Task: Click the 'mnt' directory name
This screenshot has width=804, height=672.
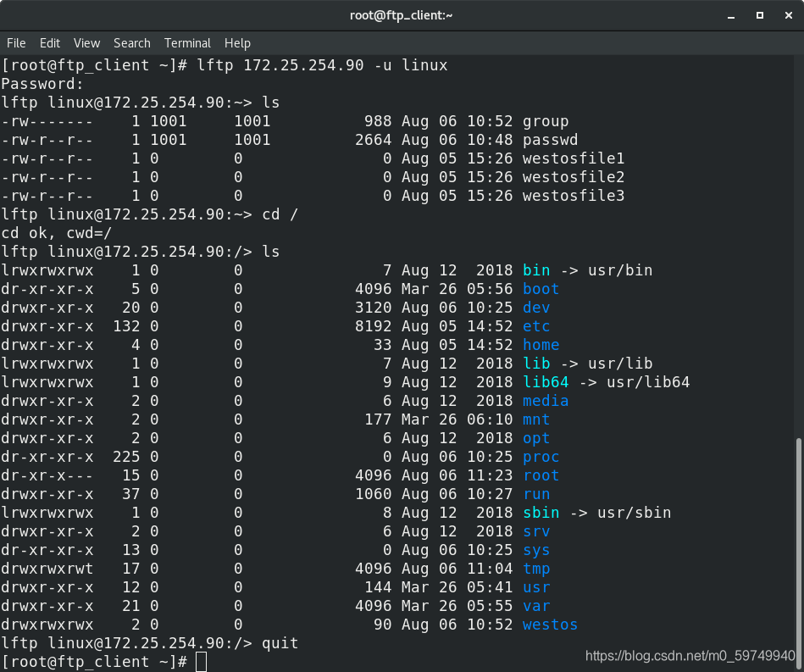Action: tap(536, 419)
